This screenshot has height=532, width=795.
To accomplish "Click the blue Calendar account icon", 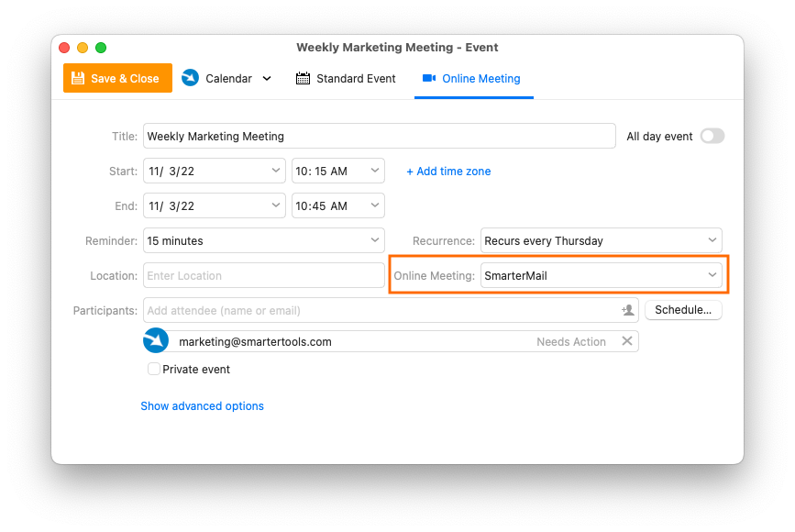I will pyautogui.click(x=190, y=78).
